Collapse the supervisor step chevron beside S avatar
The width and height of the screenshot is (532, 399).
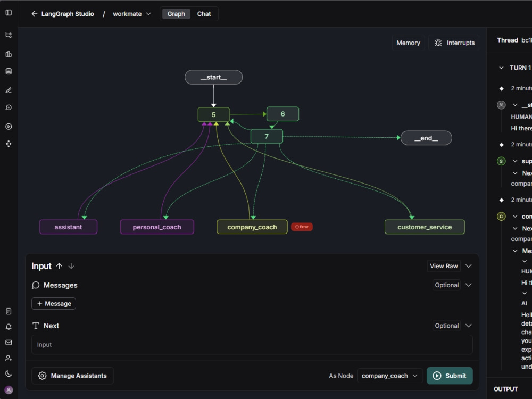click(x=515, y=161)
